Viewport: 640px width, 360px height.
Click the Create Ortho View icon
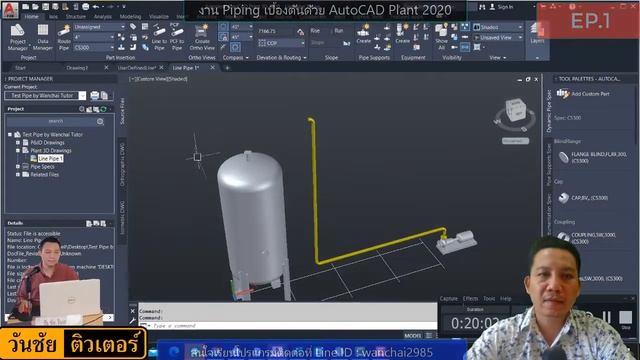[x=202, y=37]
